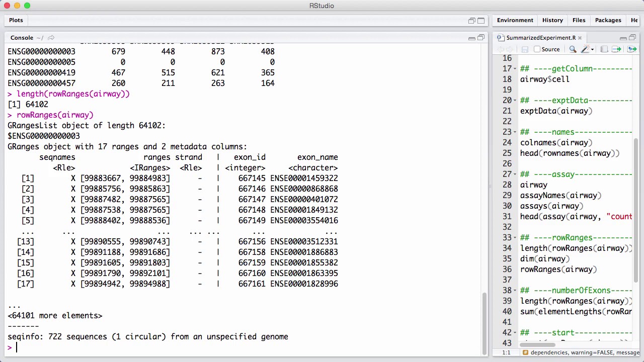The image size is (644, 362).
Task: Click the code section chunk icon in the status bar
Action: point(525,352)
